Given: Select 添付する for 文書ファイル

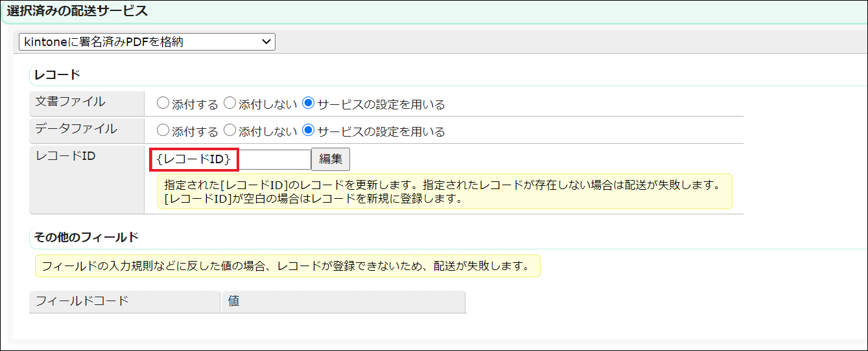Looking at the screenshot, I should 163,104.
